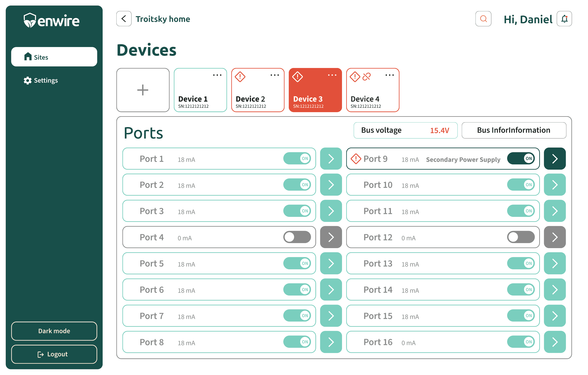Open Device 1 options menu via three dots
Screen dimensions: 588x375
(217, 75)
